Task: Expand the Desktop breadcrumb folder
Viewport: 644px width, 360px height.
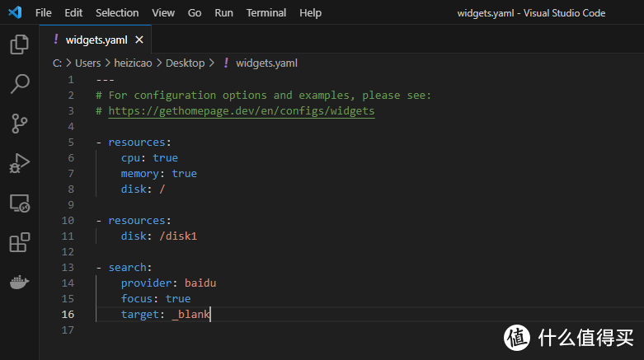Action: coord(185,63)
